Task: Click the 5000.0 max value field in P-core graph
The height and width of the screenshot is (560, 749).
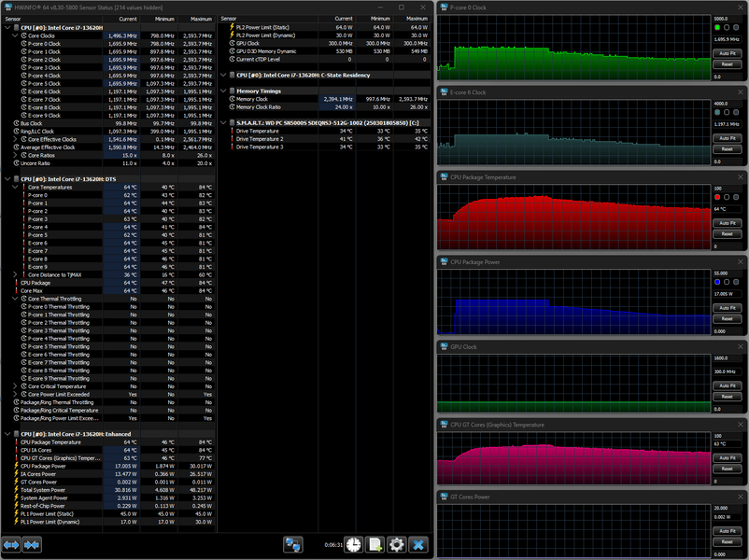Action: coord(727,19)
